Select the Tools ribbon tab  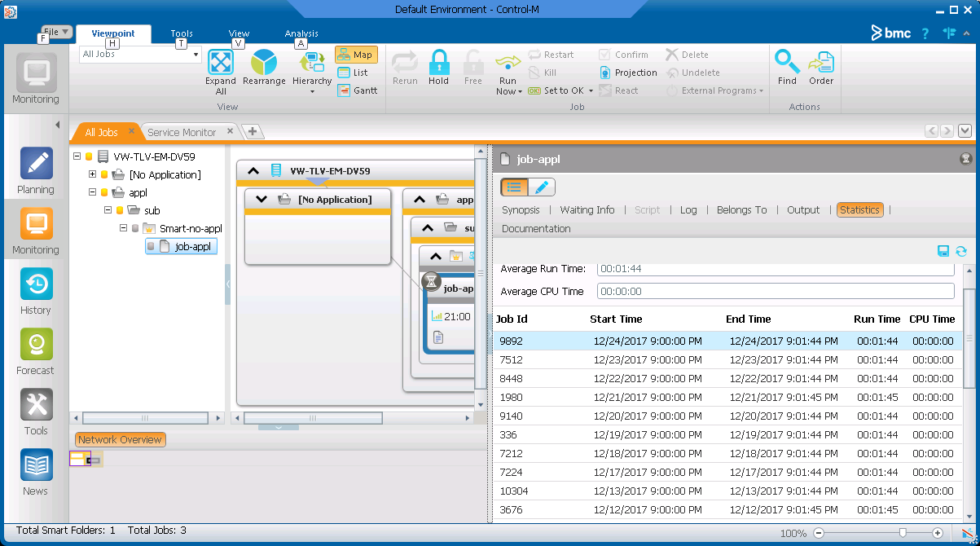(x=182, y=33)
